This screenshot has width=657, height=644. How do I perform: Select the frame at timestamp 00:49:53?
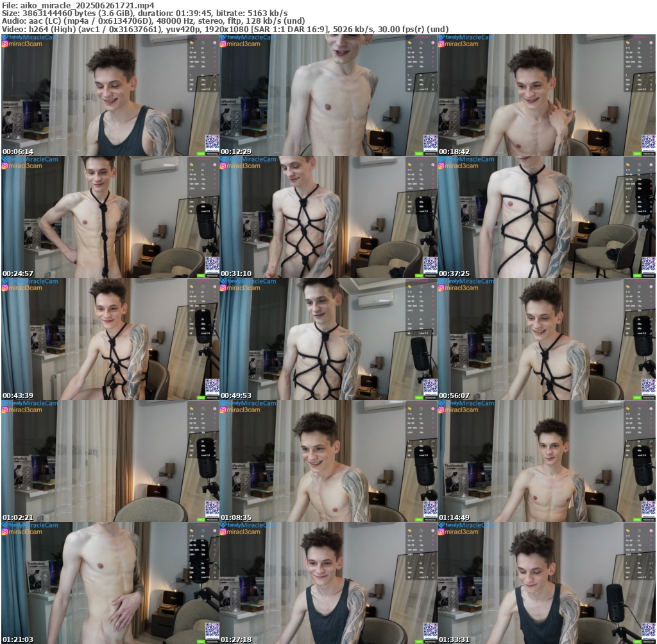click(x=328, y=338)
